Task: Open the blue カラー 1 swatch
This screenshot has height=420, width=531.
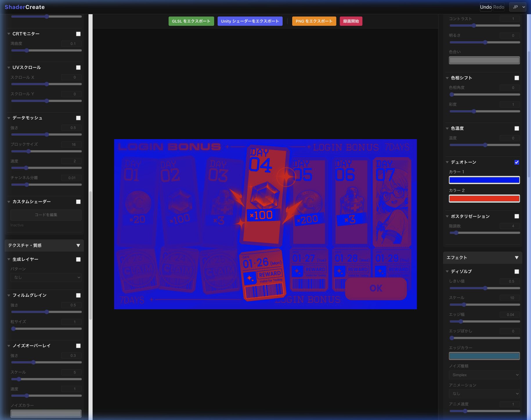Action: point(484,180)
